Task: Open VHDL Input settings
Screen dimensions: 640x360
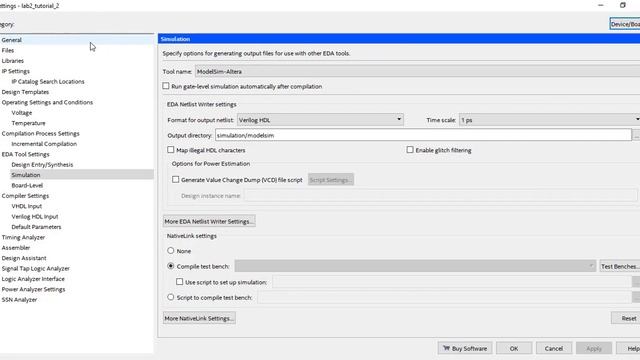Action: point(27,206)
